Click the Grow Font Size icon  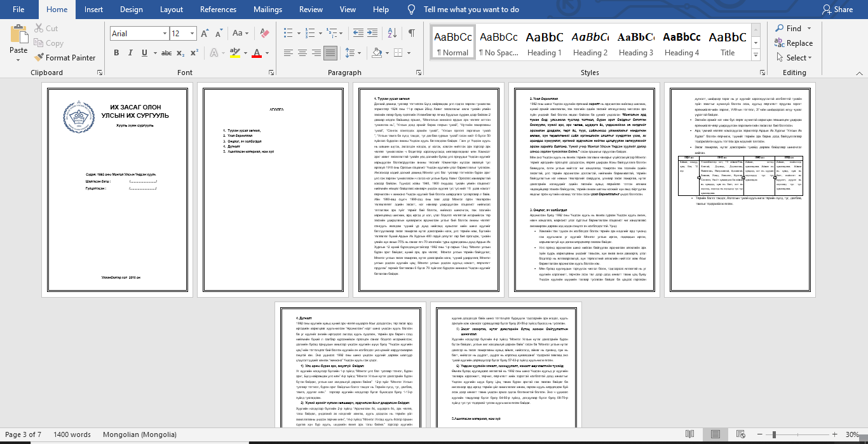[205, 34]
